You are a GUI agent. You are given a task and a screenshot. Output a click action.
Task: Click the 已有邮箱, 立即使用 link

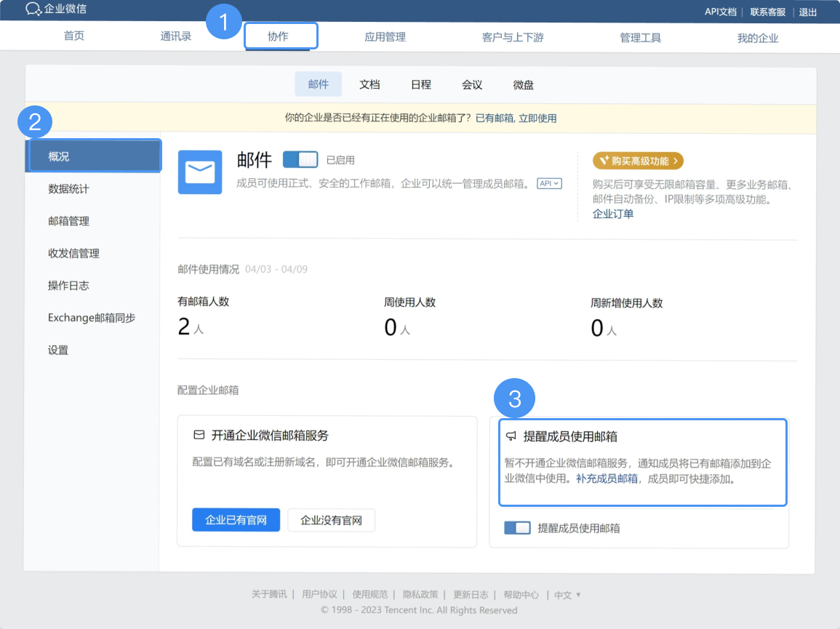tap(516, 118)
